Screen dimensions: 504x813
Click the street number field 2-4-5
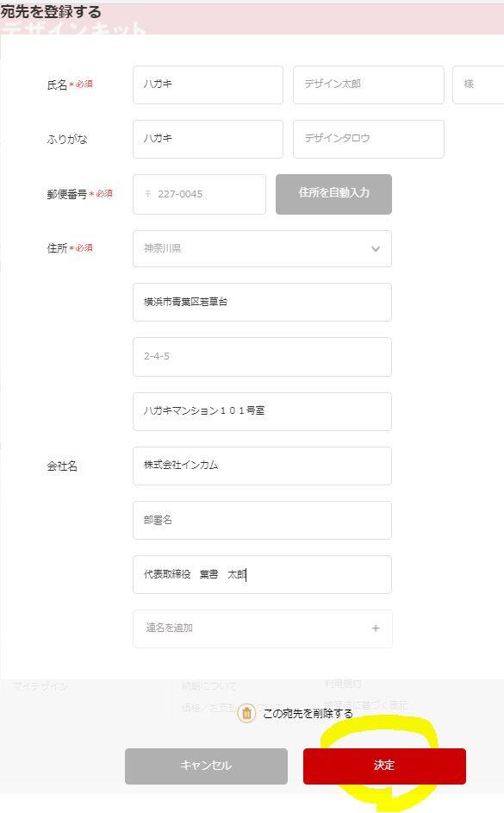click(262, 357)
